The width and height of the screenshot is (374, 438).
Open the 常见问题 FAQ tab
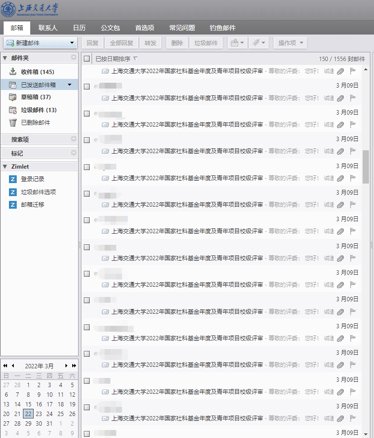(x=182, y=28)
